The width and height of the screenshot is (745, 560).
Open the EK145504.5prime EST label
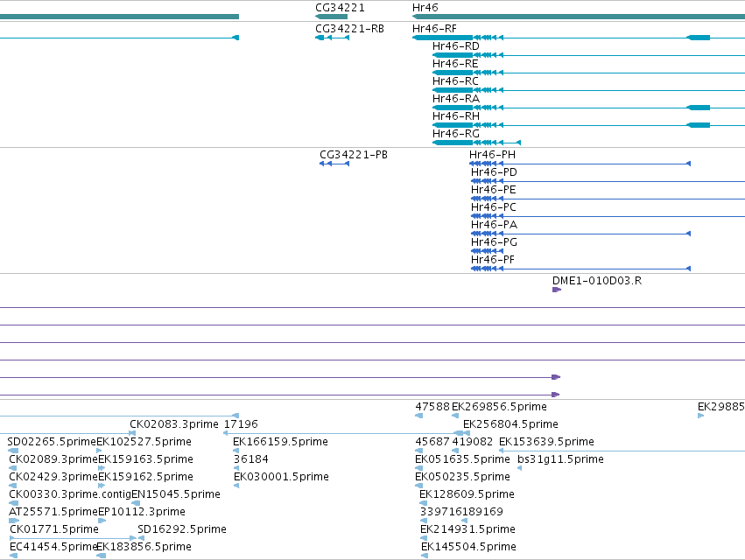[468, 547]
